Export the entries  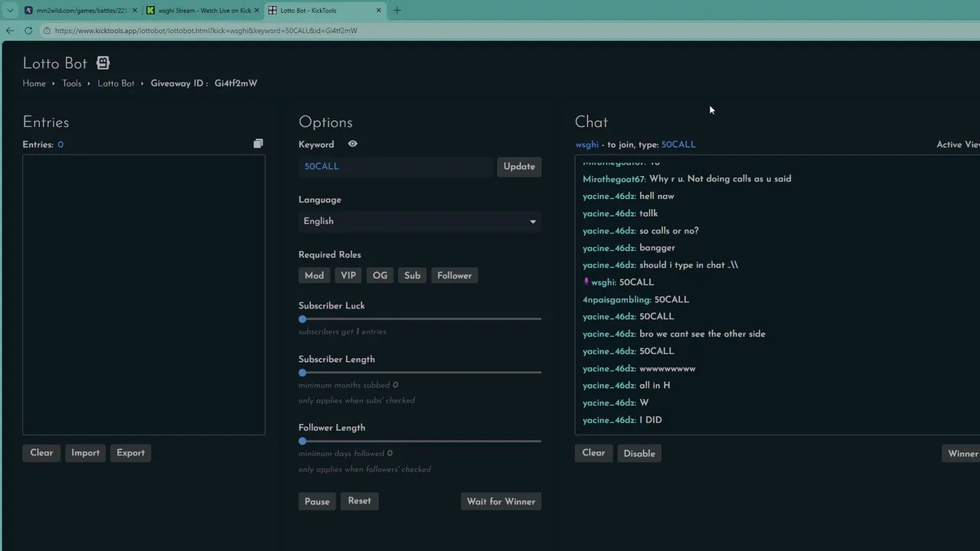(x=130, y=453)
